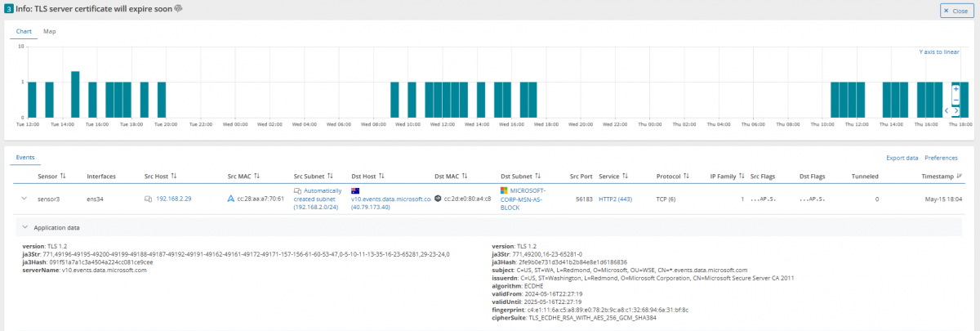Screen dimensions: 980x331
Task: Pan chart right with arrow
Action: pyautogui.click(x=957, y=110)
